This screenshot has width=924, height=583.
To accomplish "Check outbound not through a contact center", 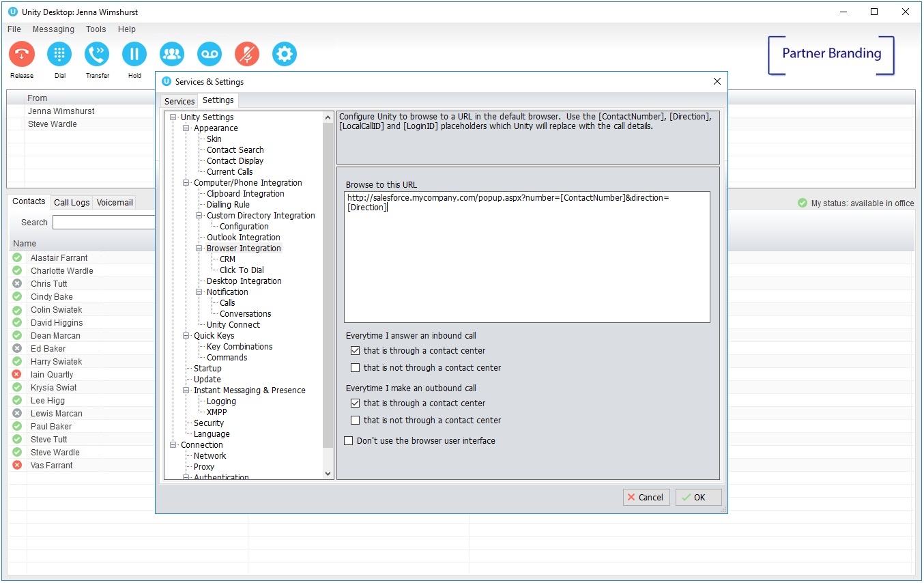I will (355, 420).
